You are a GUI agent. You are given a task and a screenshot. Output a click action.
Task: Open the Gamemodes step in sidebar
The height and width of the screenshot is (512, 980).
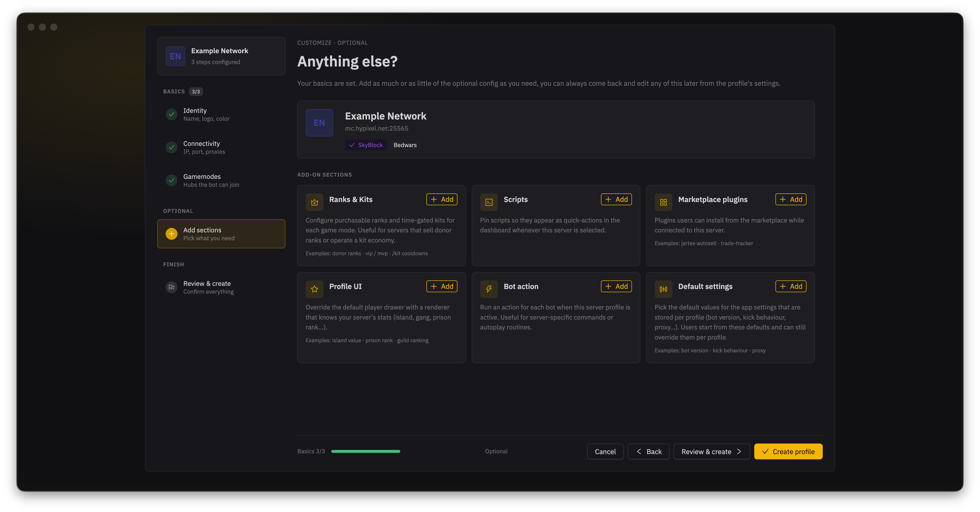tap(221, 180)
